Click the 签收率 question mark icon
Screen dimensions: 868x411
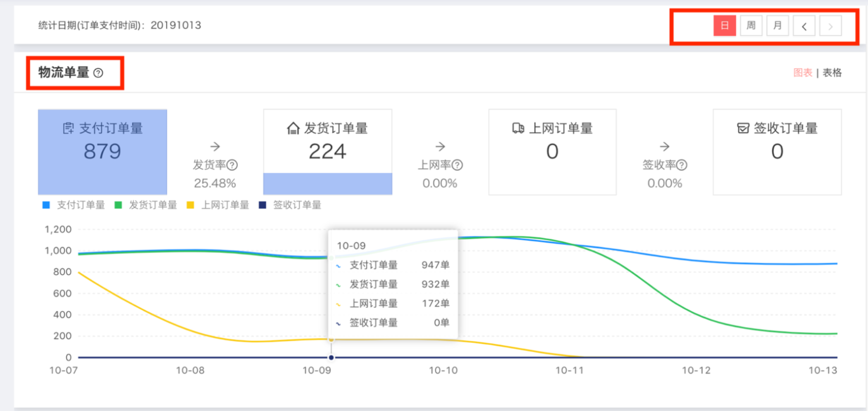[x=682, y=165]
